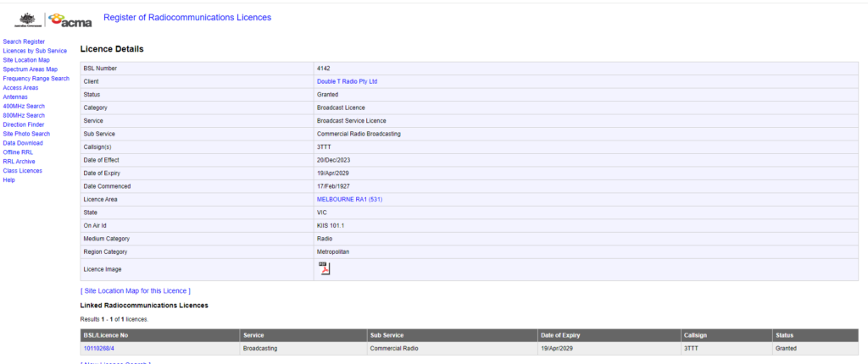
Task: Open 800MHz Search page
Action: (x=24, y=115)
